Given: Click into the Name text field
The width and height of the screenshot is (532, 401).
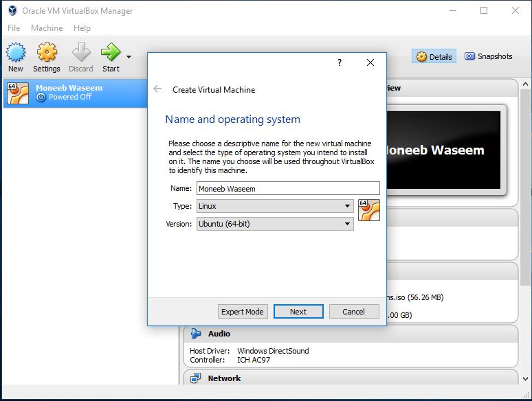Looking at the screenshot, I should (288, 188).
